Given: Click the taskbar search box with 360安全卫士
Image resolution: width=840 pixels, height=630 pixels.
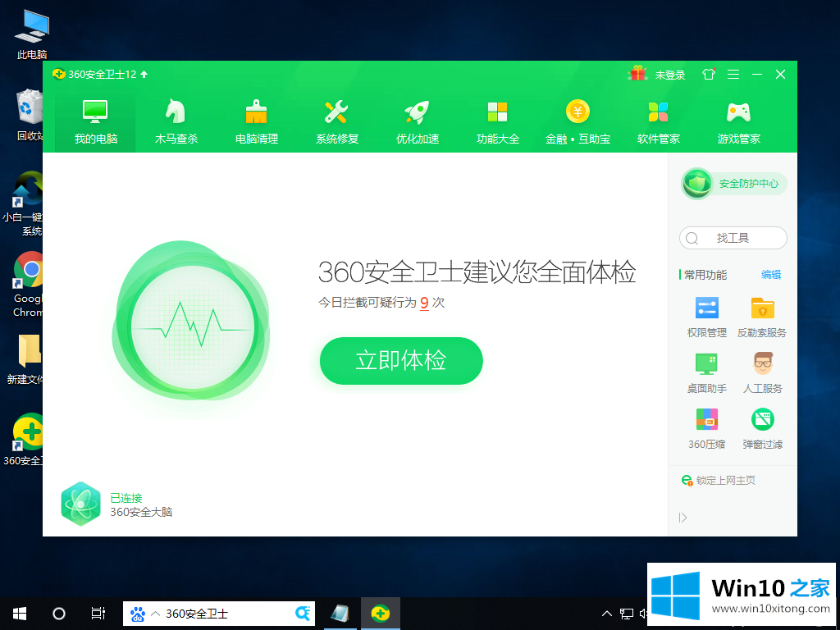Looking at the screenshot, I should pyautogui.click(x=218, y=614).
